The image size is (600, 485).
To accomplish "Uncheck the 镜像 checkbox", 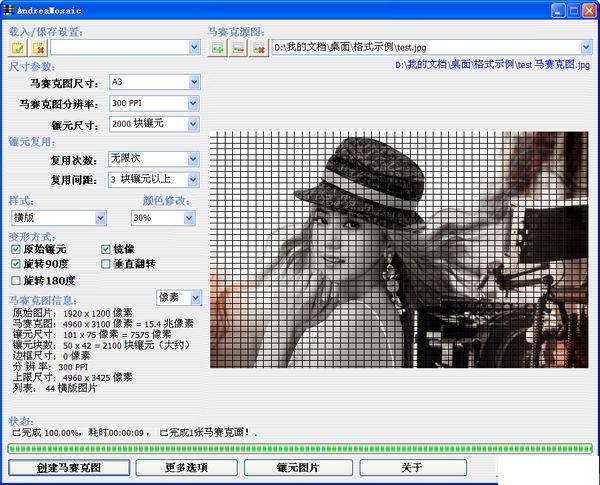I will click(106, 248).
